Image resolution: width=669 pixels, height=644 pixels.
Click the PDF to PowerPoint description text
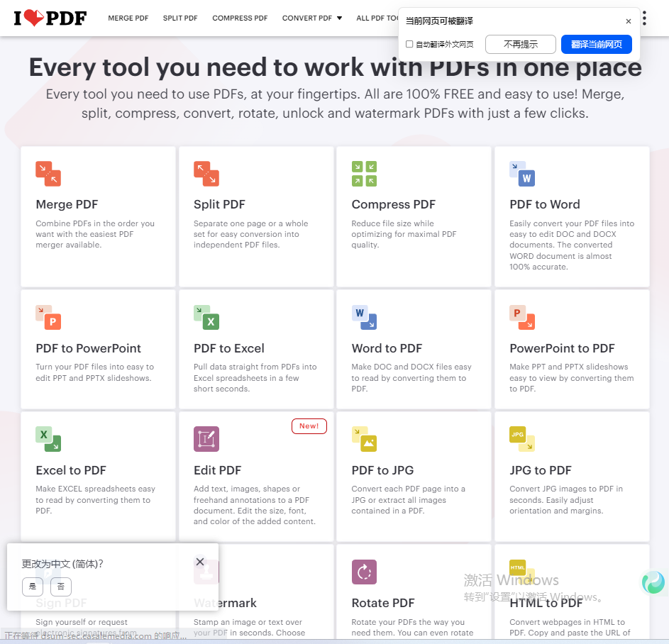tap(95, 372)
